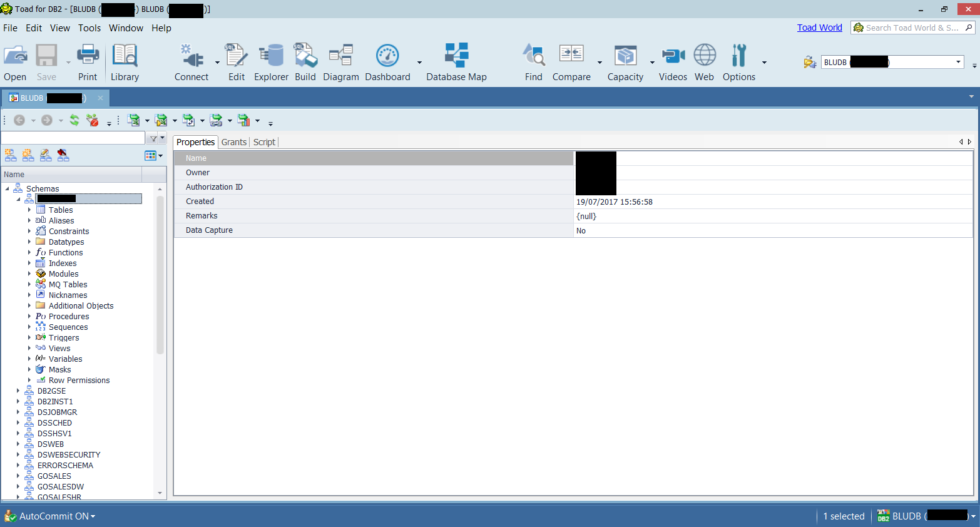Click the object filter text field
Image resolution: width=980 pixels, height=527 pixels.
[x=73, y=138]
